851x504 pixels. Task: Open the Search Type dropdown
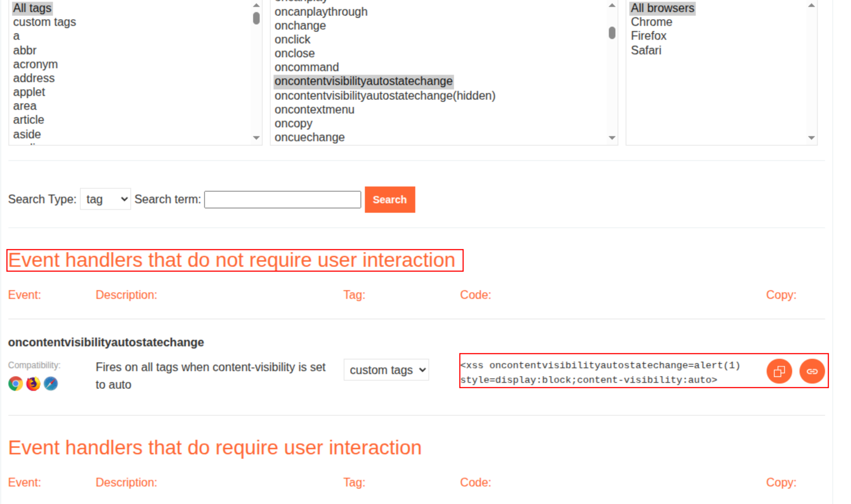pos(105,199)
